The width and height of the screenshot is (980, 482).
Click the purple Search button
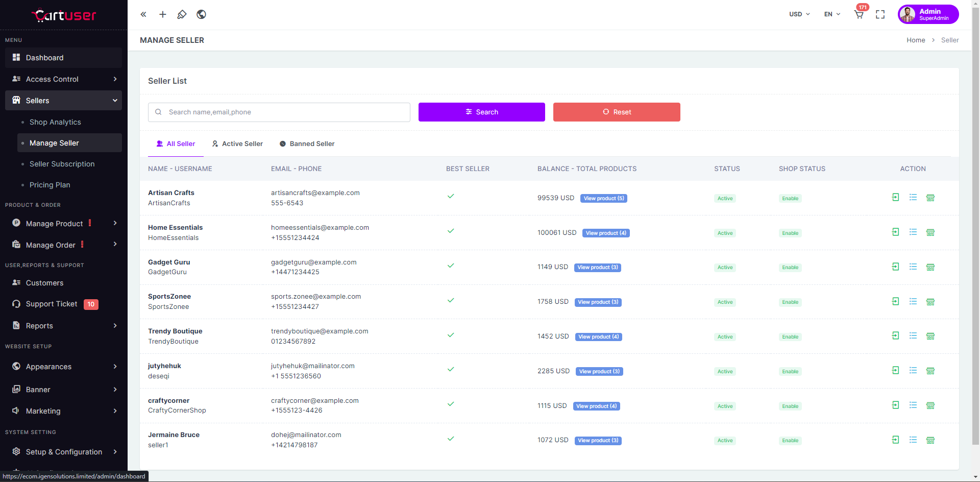[481, 112]
